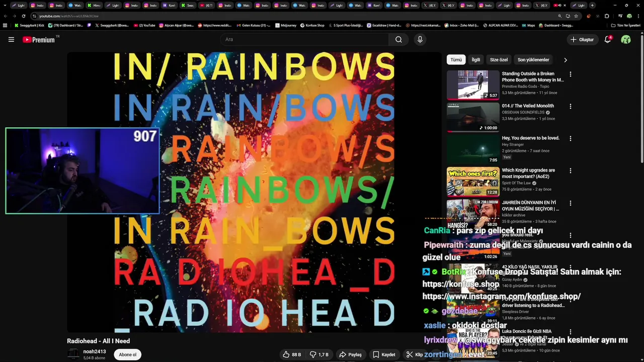This screenshot has width=644, height=362.
Task: Select the Video Başlığı 'Radiohead - All I Need' text
Action: point(98,341)
